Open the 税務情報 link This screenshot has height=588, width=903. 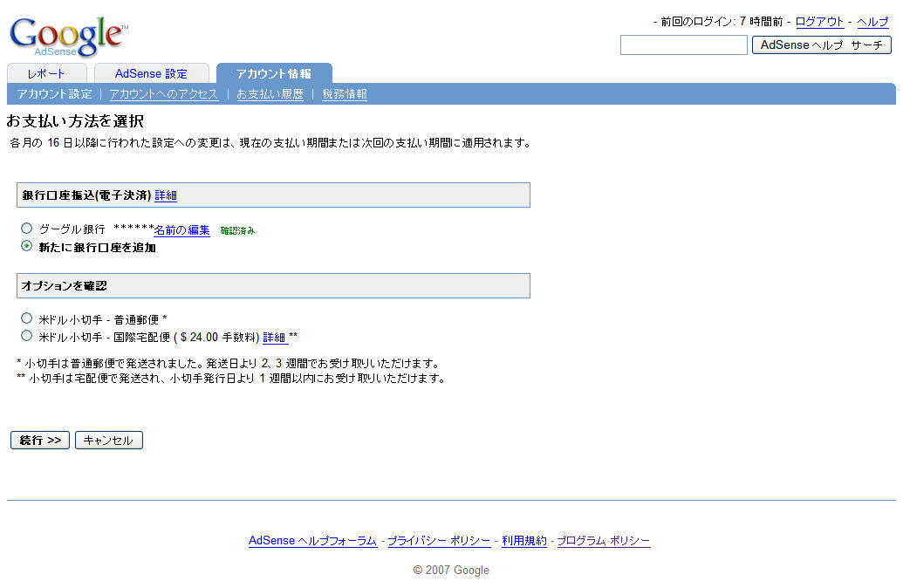coord(345,94)
